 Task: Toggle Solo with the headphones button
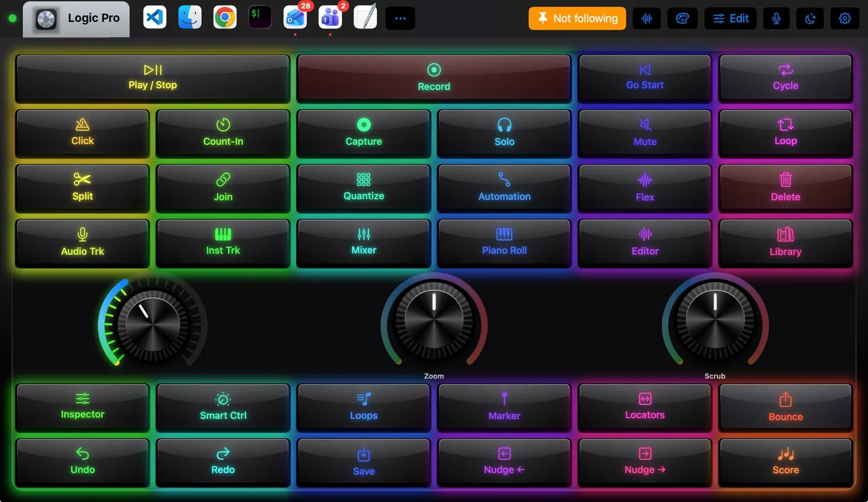[x=504, y=133]
